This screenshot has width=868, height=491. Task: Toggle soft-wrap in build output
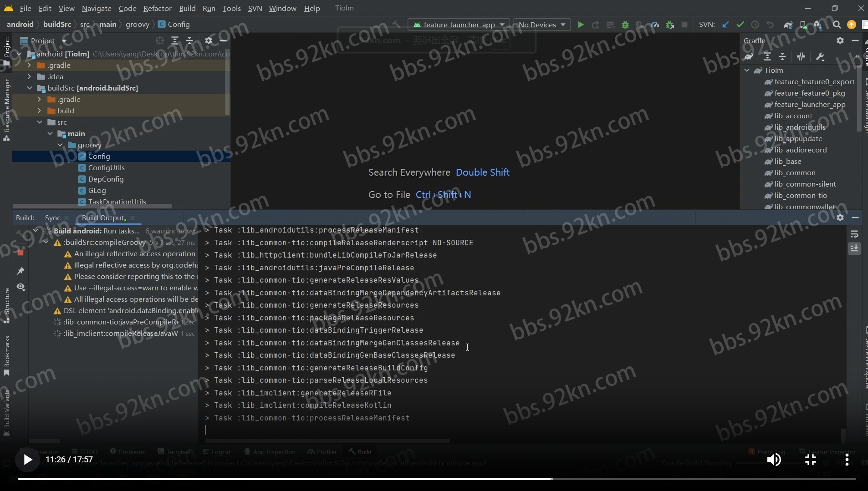tap(854, 234)
